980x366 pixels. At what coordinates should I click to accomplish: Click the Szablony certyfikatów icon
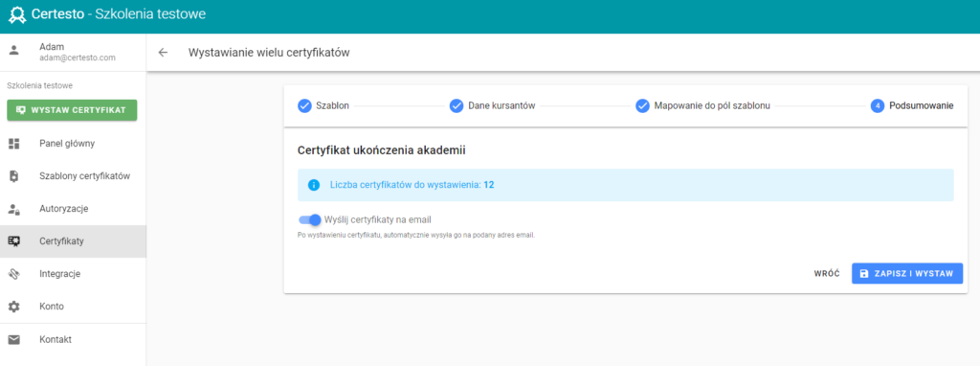coord(13,176)
